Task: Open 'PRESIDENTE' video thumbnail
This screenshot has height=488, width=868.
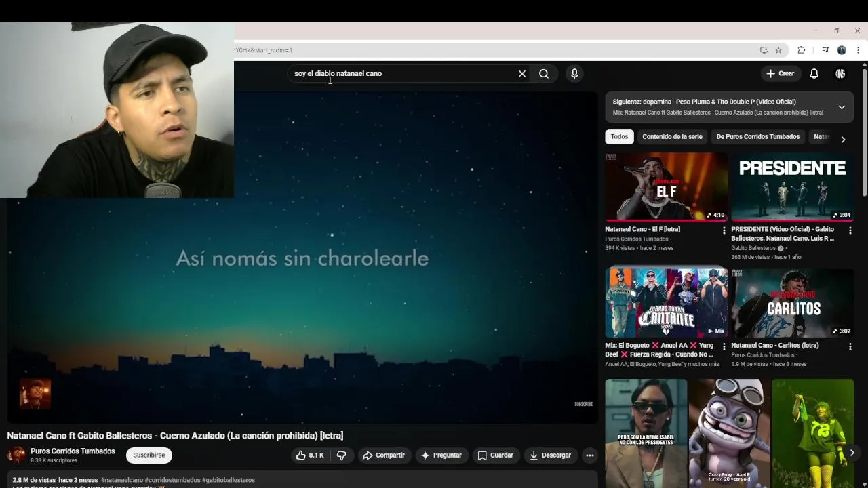Action: (792, 187)
